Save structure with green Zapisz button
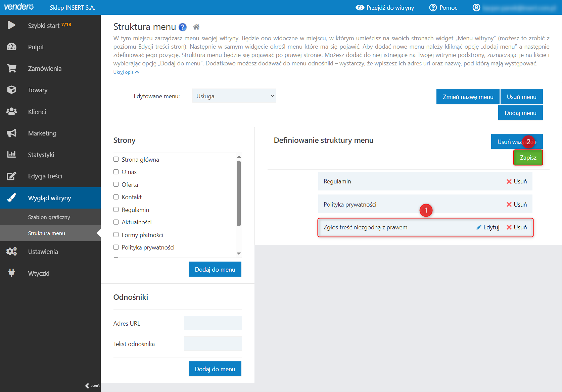 [528, 158]
